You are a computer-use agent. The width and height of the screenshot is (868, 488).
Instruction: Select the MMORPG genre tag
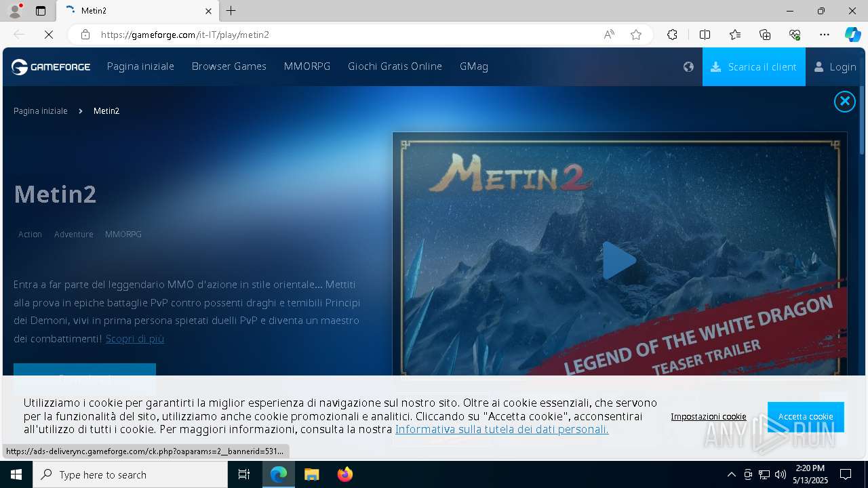[123, 234]
